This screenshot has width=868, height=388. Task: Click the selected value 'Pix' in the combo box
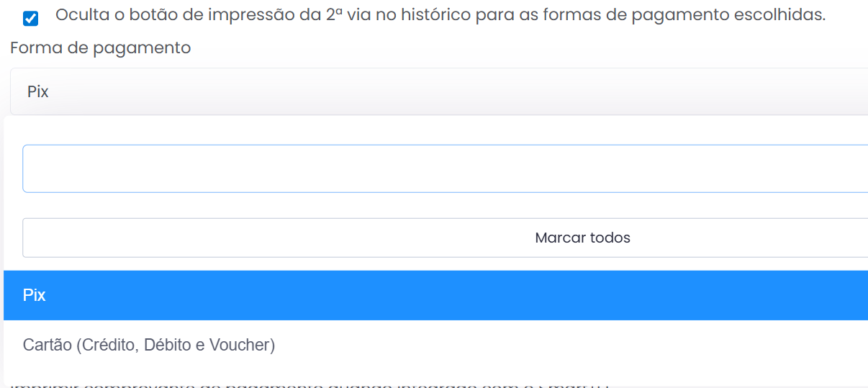[38, 92]
